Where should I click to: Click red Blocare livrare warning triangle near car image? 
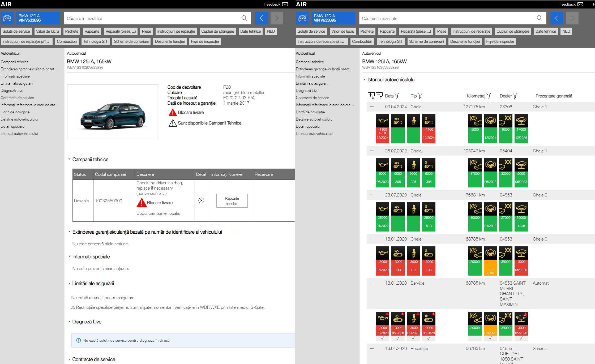click(x=173, y=113)
